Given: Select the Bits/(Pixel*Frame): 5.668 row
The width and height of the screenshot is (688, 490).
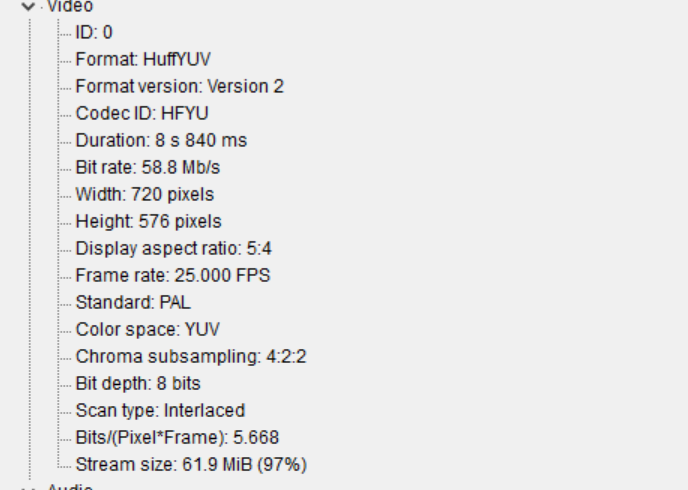Looking at the screenshot, I should tap(177, 437).
